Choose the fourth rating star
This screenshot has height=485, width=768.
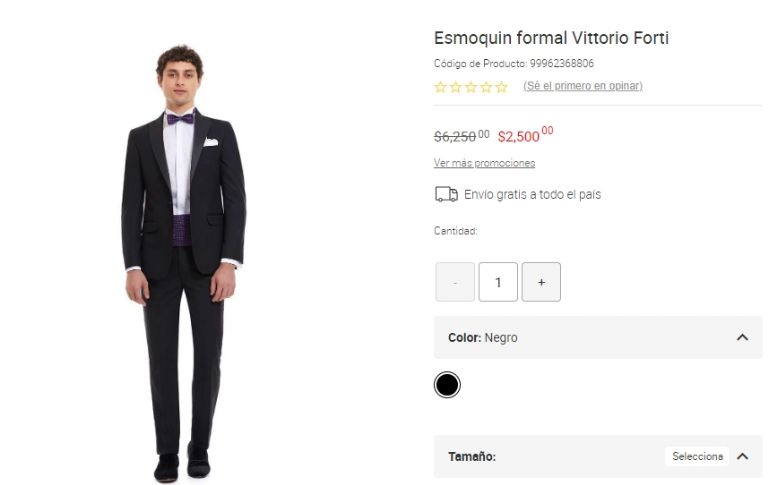(x=486, y=87)
